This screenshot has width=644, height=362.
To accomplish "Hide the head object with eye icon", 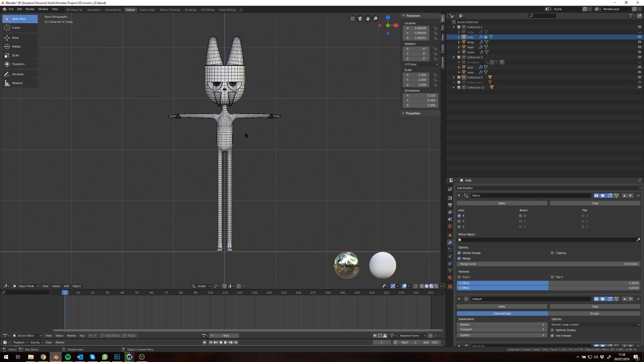I will [639, 47].
